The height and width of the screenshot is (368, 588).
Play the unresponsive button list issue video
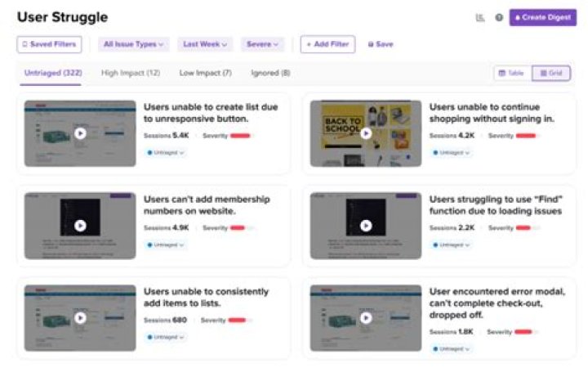click(x=80, y=133)
